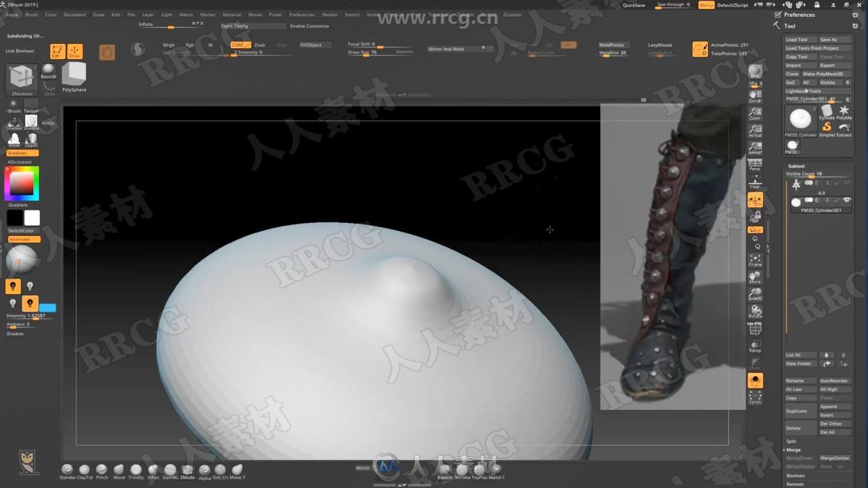Open the PolyMesh star tool icon
This screenshot has height=488, width=868.
coord(844,112)
